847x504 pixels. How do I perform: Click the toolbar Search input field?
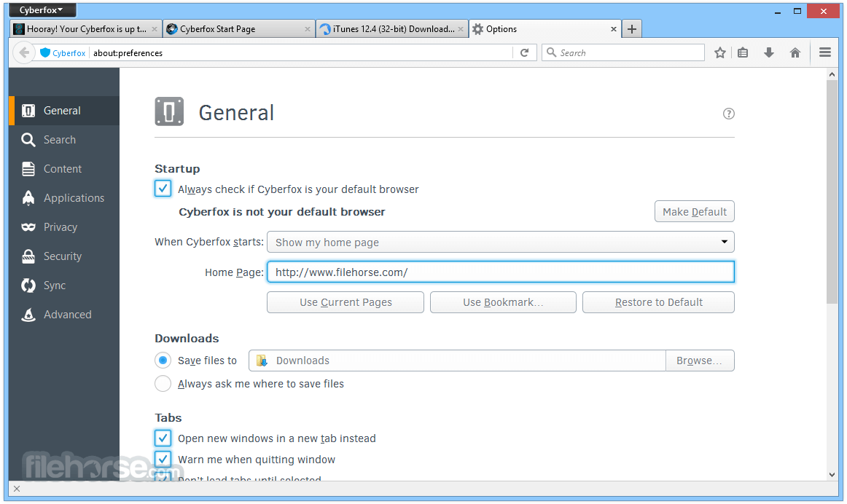coord(622,53)
